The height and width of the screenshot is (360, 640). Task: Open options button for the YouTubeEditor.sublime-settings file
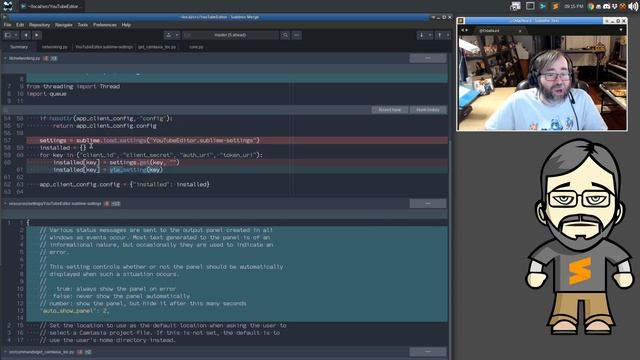point(428,203)
